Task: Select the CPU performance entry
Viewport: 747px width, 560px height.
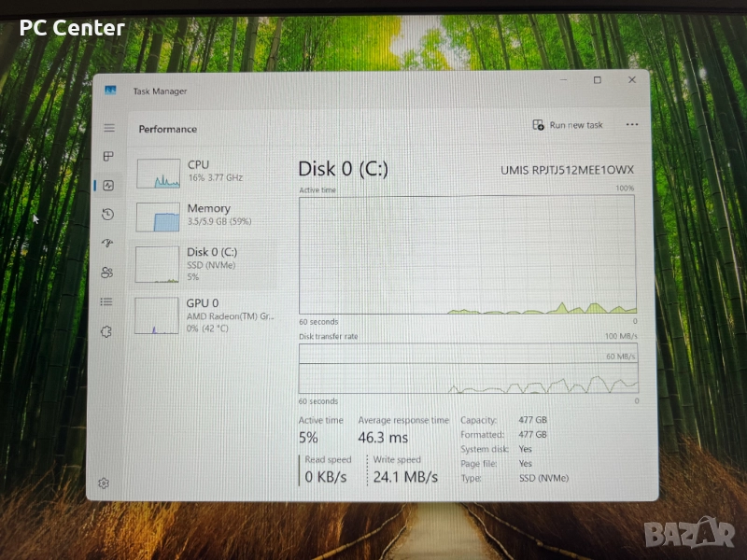Action: tap(205, 172)
